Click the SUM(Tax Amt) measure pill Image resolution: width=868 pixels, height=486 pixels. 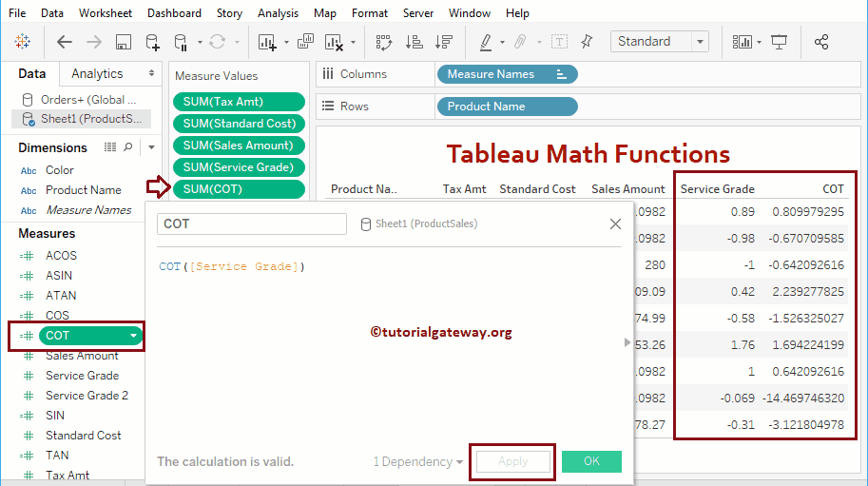click(x=239, y=102)
